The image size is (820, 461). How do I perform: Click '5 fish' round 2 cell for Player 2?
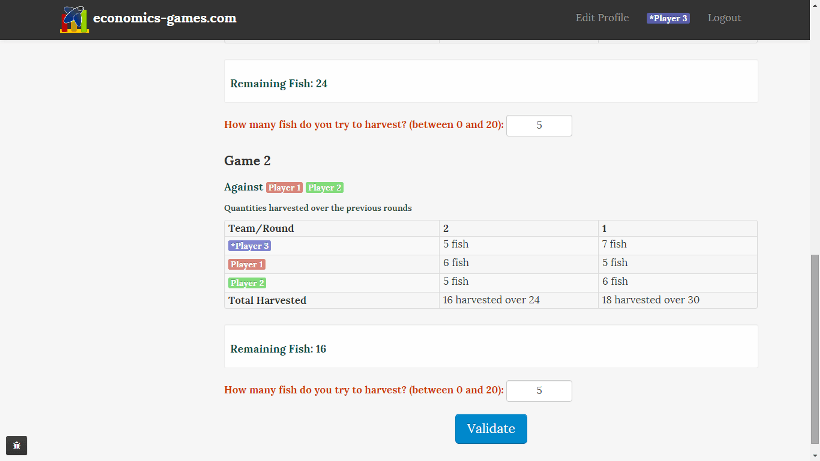pyautogui.click(x=519, y=282)
